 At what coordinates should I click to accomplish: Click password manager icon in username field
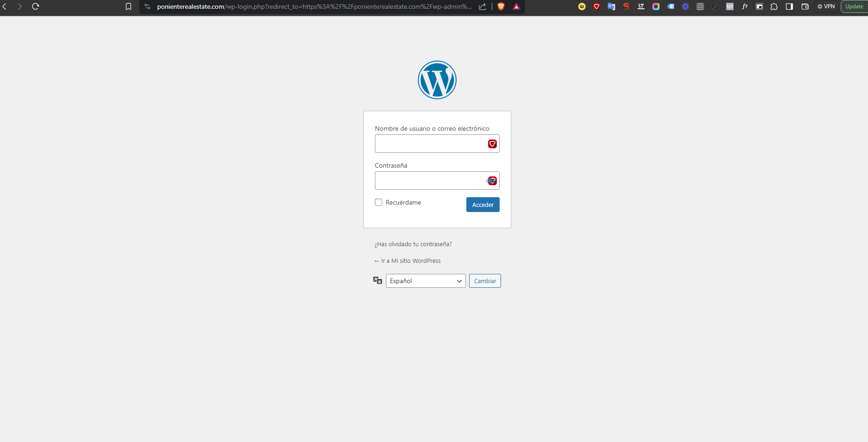pos(492,144)
